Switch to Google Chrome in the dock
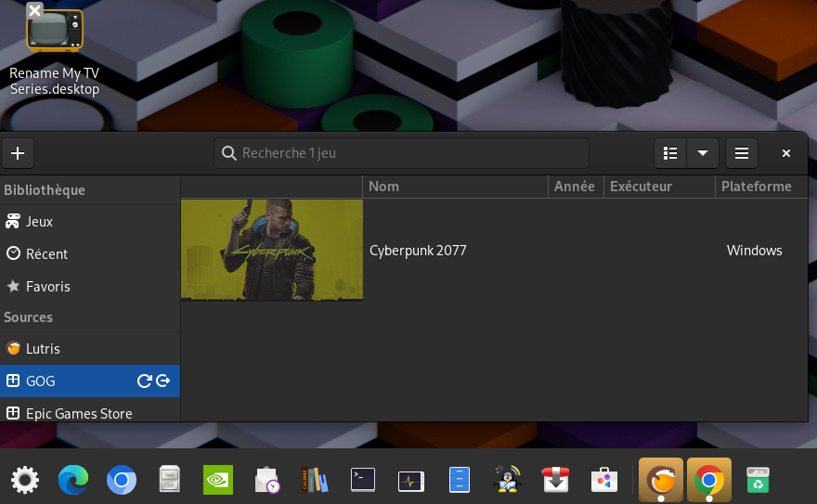The image size is (817, 504). 709,480
